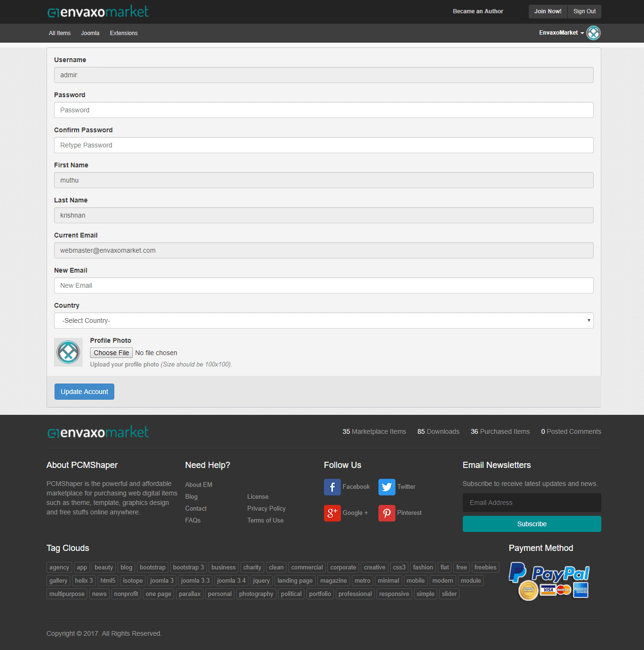Select the agency tag

(59, 568)
